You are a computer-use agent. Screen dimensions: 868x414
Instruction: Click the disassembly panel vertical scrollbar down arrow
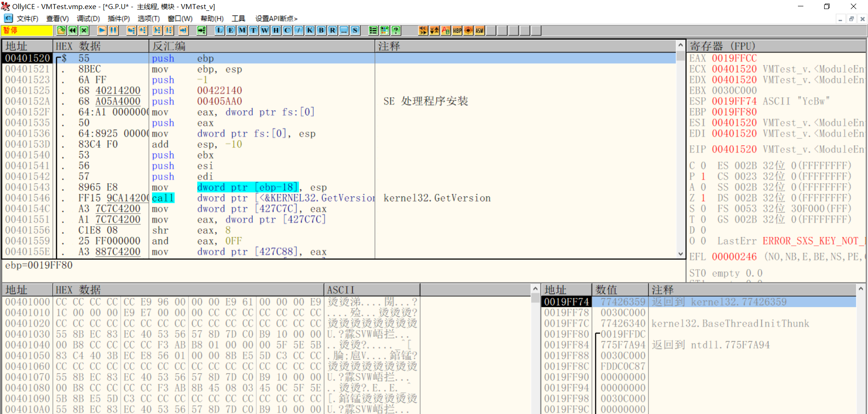680,254
